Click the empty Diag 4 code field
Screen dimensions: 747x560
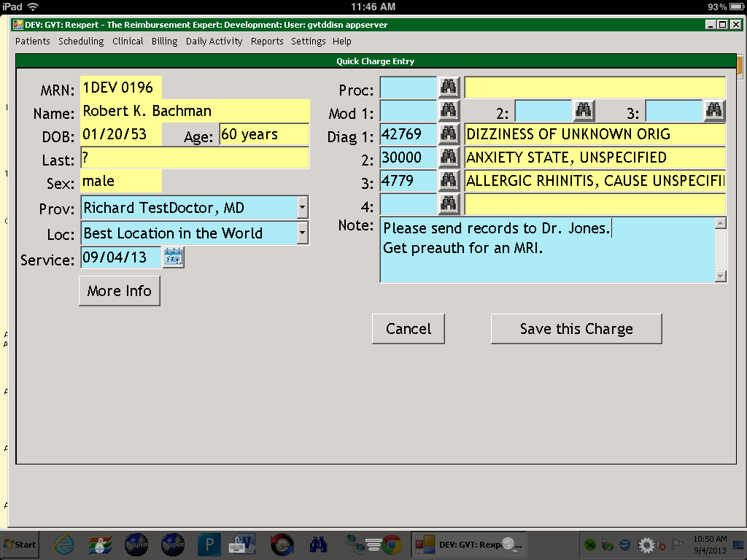[x=409, y=204]
